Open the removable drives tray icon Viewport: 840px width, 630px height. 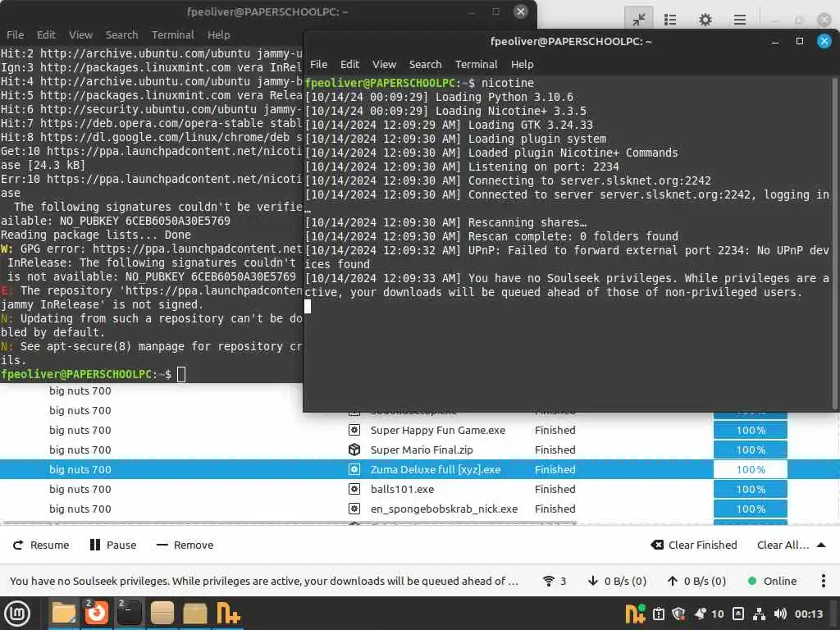point(738,614)
